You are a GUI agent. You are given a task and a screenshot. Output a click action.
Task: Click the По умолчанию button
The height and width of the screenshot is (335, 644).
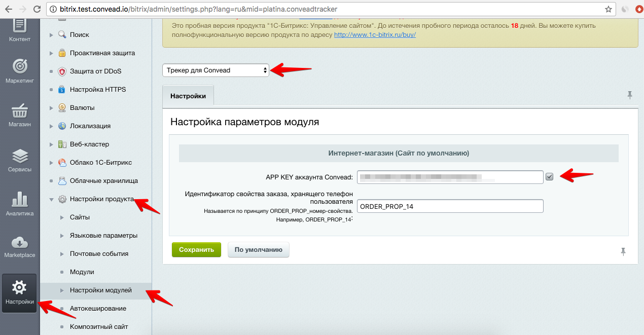259,250
